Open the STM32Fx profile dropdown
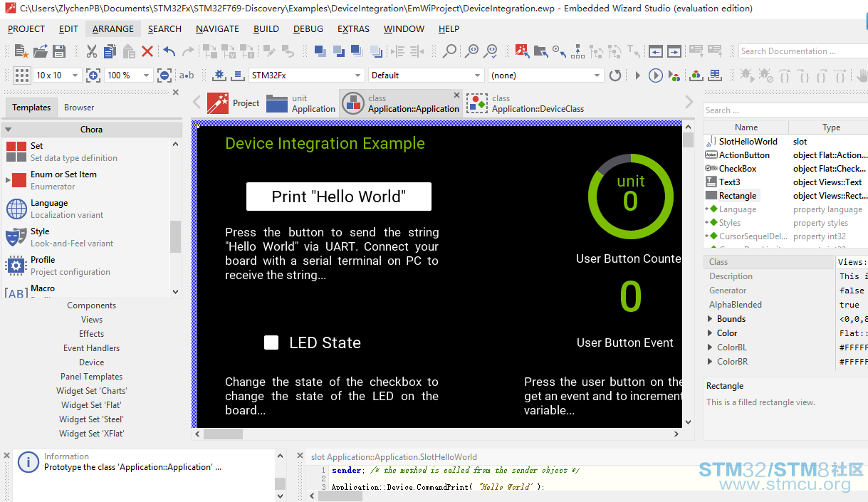 point(306,75)
